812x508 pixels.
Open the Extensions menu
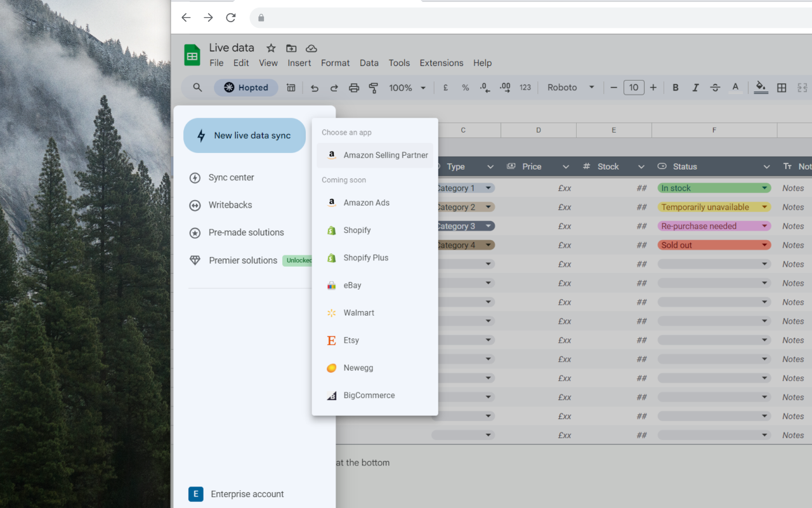(x=441, y=63)
